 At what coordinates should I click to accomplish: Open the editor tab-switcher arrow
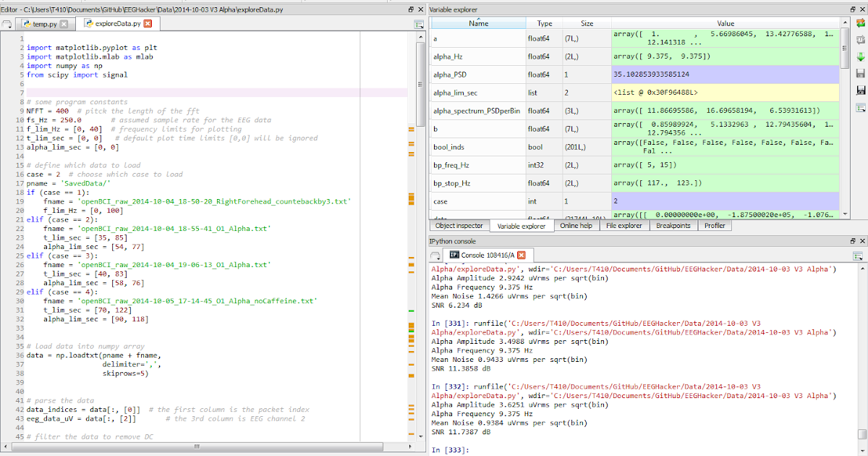point(7,22)
